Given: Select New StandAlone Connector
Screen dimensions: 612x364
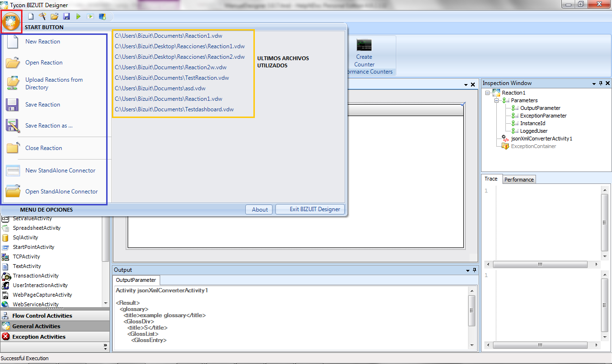Looking at the screenshot, I should coord(60,171).
